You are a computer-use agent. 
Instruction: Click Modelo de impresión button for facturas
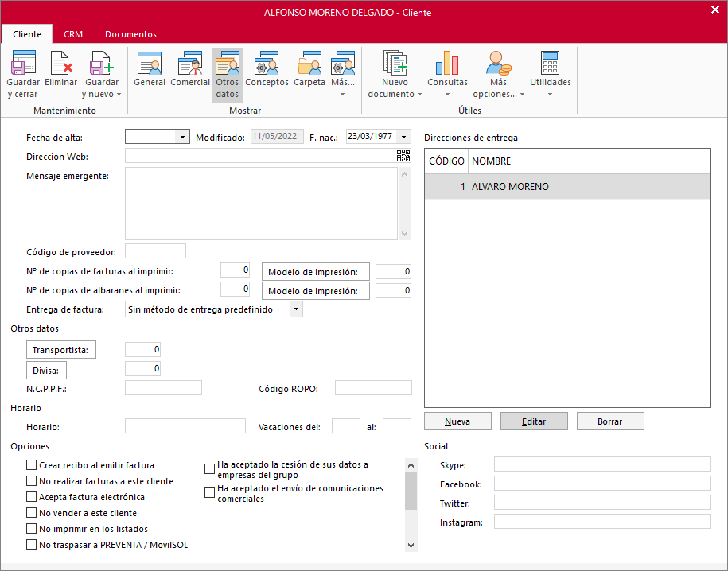(x=316, y=271)
